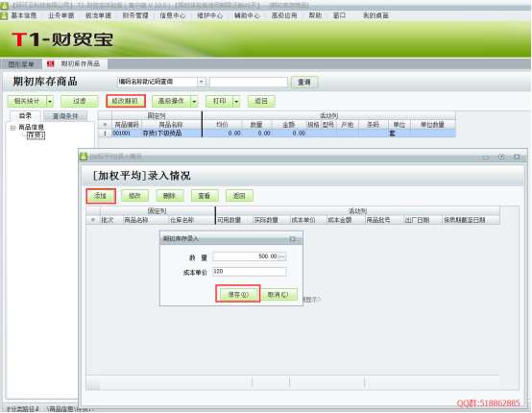Expand the 打印 dropdown arrow
This screenshot has height=413, width=532.
point(236,101)
